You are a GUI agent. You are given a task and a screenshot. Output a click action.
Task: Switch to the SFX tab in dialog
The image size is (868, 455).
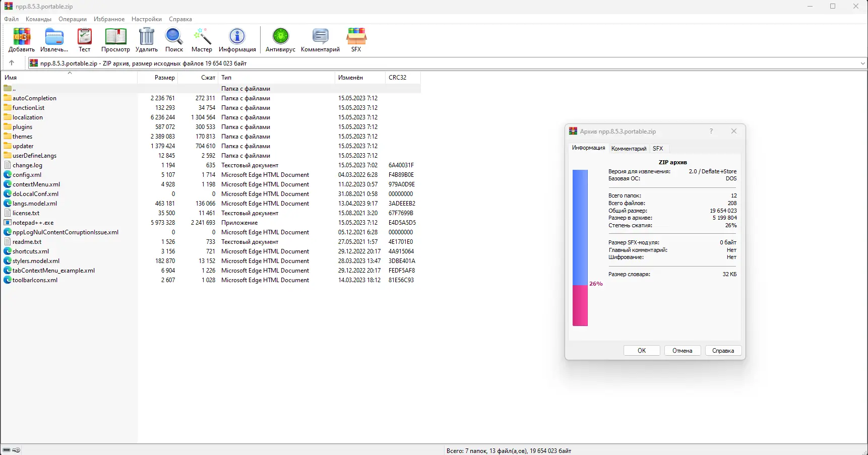(x=658, y=149)
